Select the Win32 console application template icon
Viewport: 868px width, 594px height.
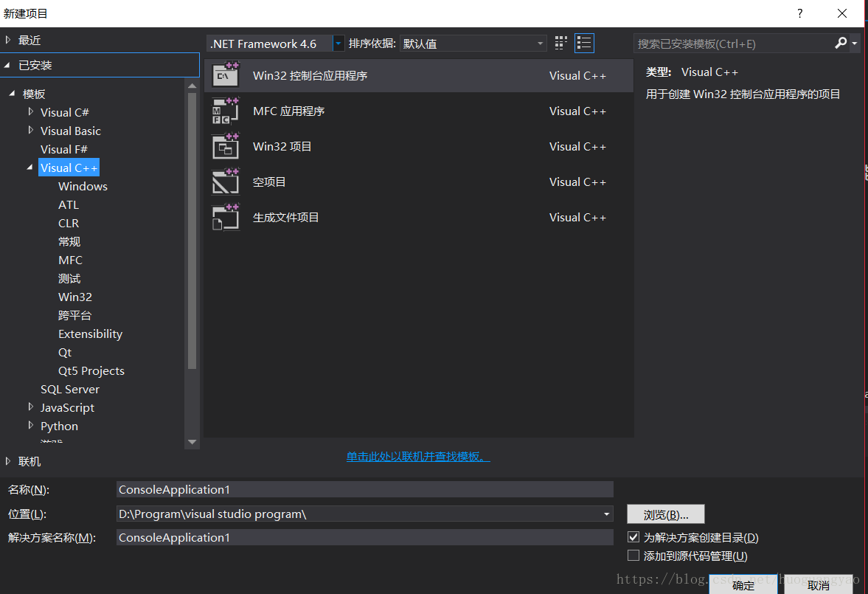(x=226, y=75)
